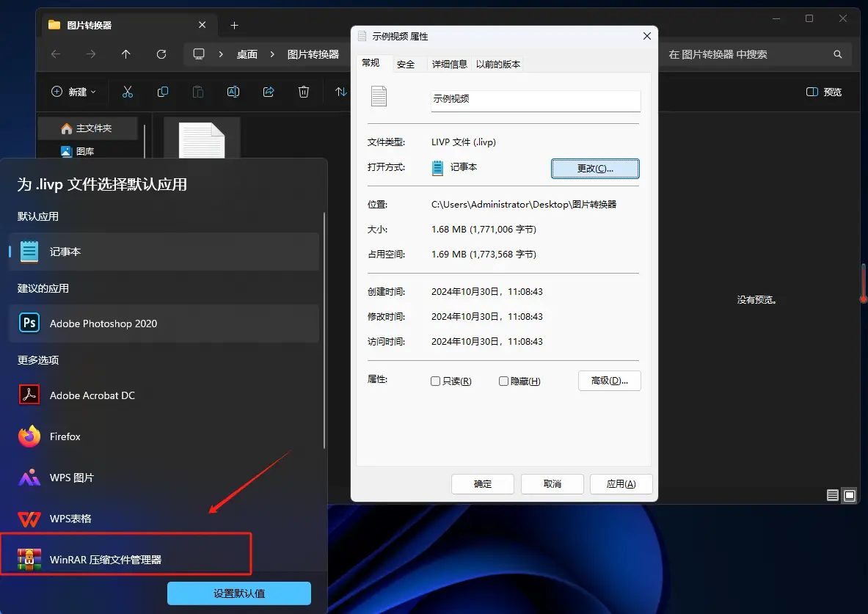Click the Share icon in Explorer toolbar
Image resolution: width=868 pixels, height=614 pixels.
click(268, 92)
